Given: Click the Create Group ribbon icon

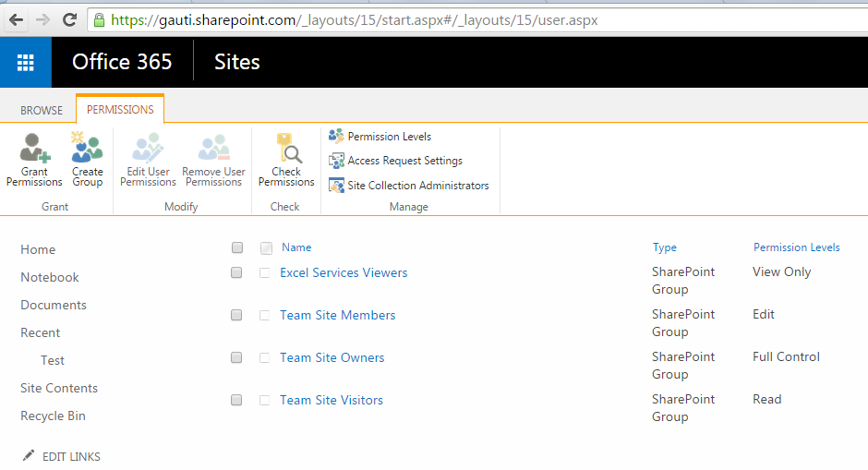Looking at the screenshot, I should tap(88, 149).
